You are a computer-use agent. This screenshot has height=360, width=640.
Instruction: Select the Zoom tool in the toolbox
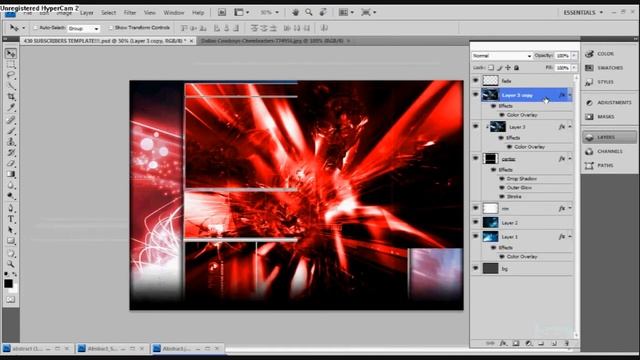pos(11,264)
